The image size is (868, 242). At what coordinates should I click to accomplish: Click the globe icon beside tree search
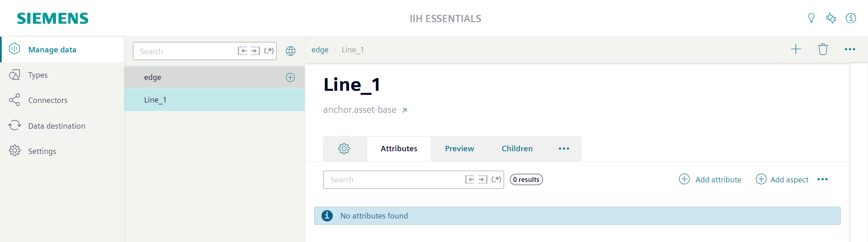tap(291, 51)
